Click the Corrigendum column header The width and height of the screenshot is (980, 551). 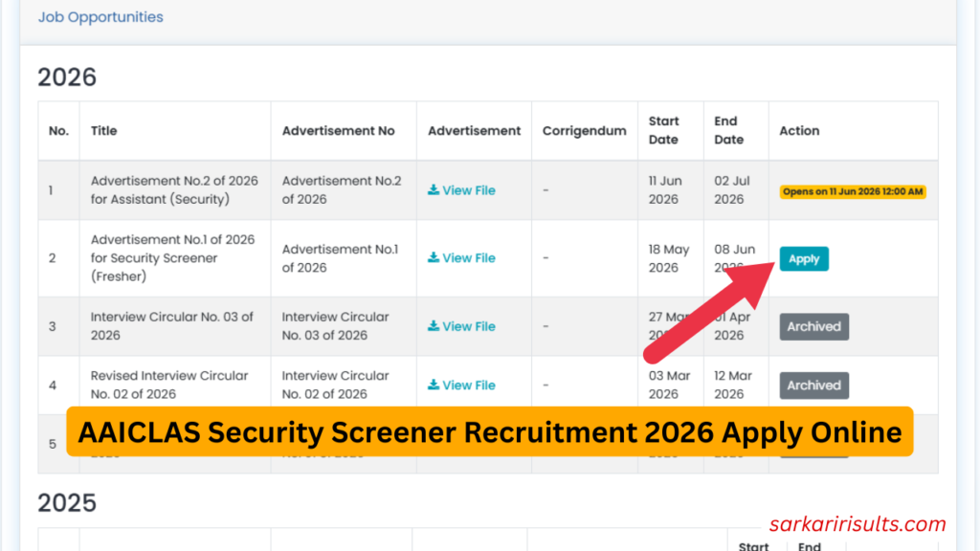click(585, 130)
